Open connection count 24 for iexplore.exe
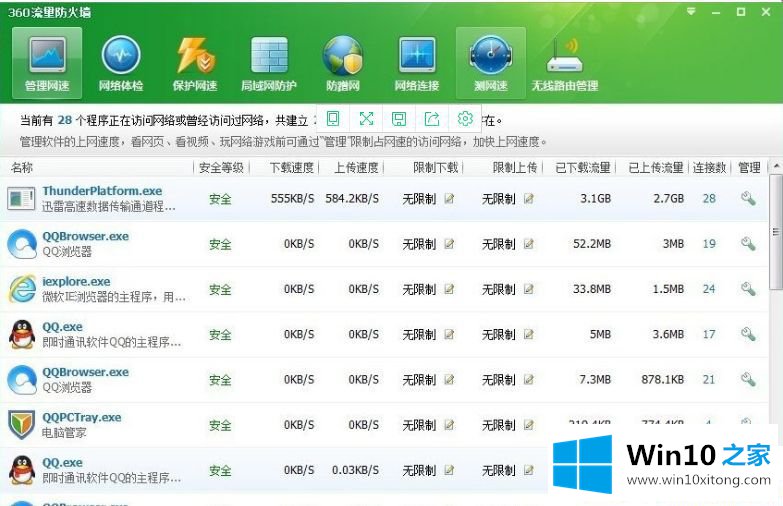Screen dimensions: 783x506 709,289
